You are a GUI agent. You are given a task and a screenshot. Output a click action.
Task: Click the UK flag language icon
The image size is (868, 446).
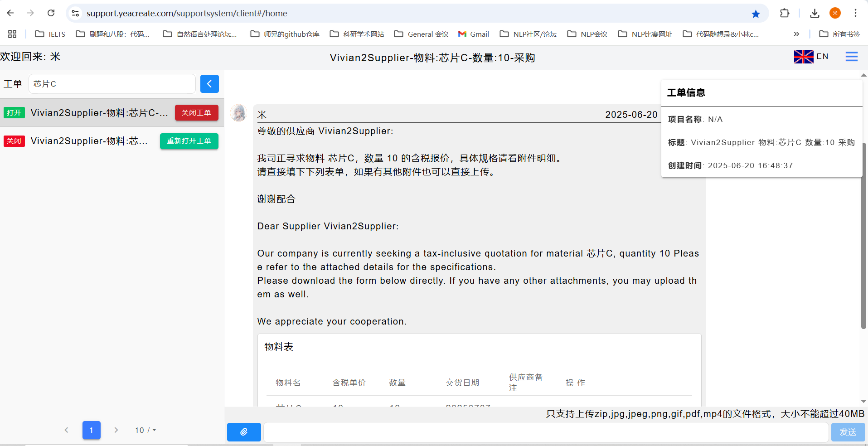pyautogui.click(x=803, y=57)
